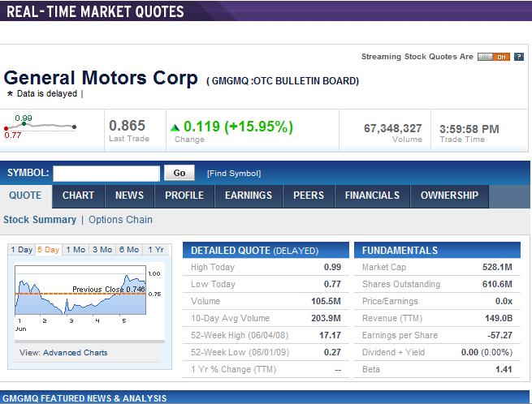Click the Market Cap value 528.1M
Image resolution: width=532 pixels, height=404 pixels.
497,267
